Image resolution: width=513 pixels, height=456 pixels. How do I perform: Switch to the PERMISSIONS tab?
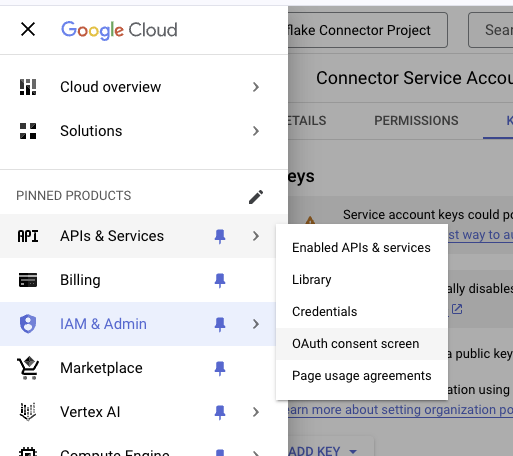416,121
